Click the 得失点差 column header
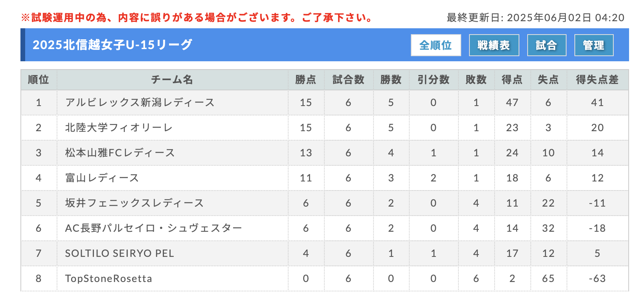Screen dimensions: 644x304 coord(598,80)
